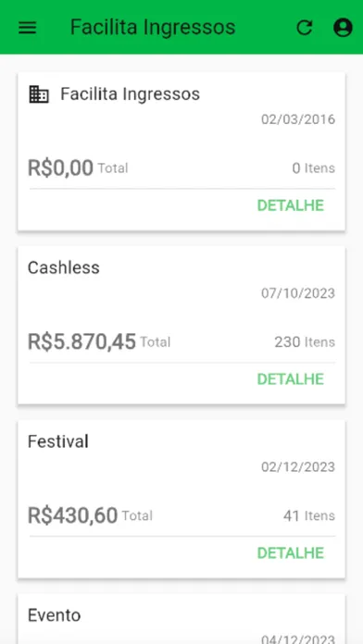
Task: Click the refresh icon in header
Action: (x=305, y=28)
